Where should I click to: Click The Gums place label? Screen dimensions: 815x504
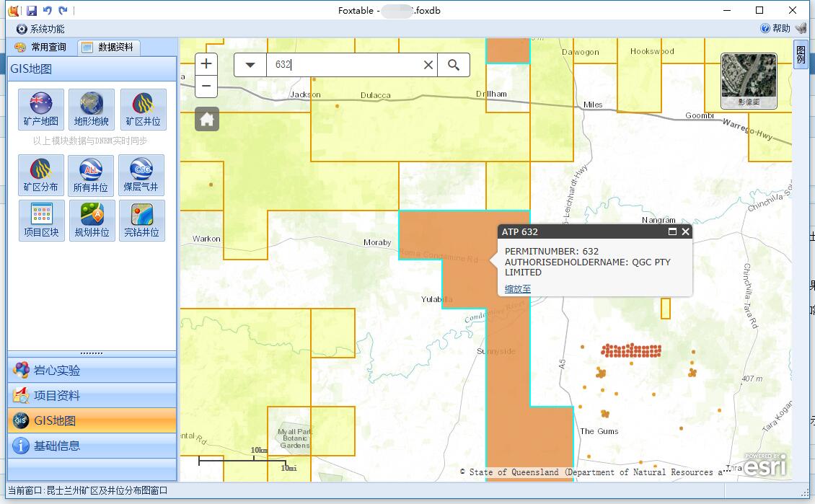coord(599,431)
